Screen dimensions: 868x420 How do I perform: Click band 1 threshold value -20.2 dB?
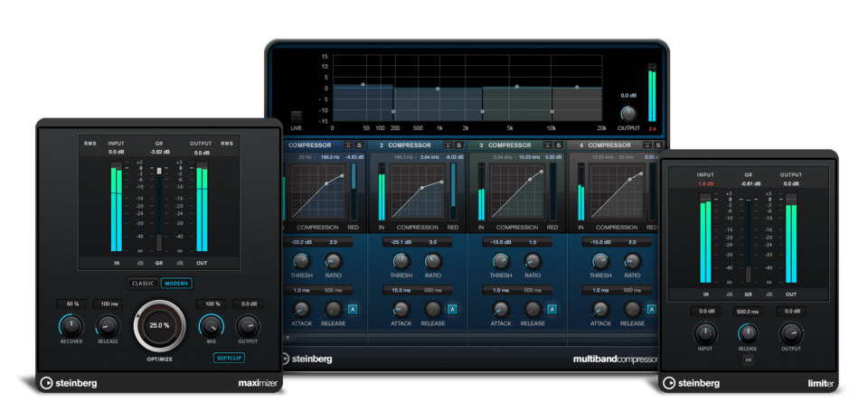(300, 242)
